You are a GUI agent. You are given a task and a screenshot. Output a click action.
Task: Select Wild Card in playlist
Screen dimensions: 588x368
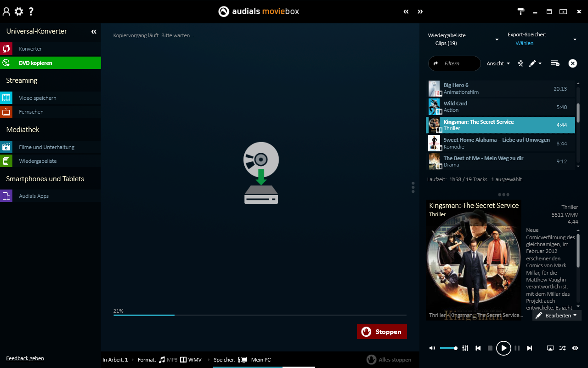(x=501, y=107)
